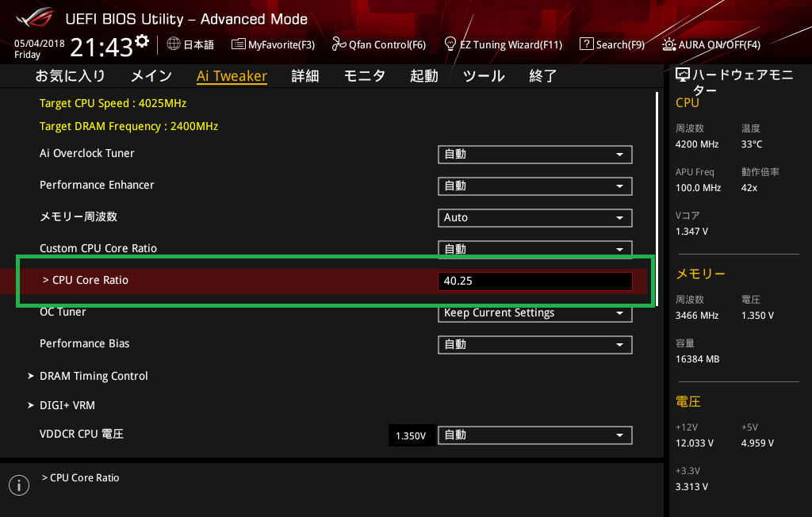Viewport: 812px width, 517px height.
Task: Select the > CPU Core Ratio row label
Action: click(85, 280)
